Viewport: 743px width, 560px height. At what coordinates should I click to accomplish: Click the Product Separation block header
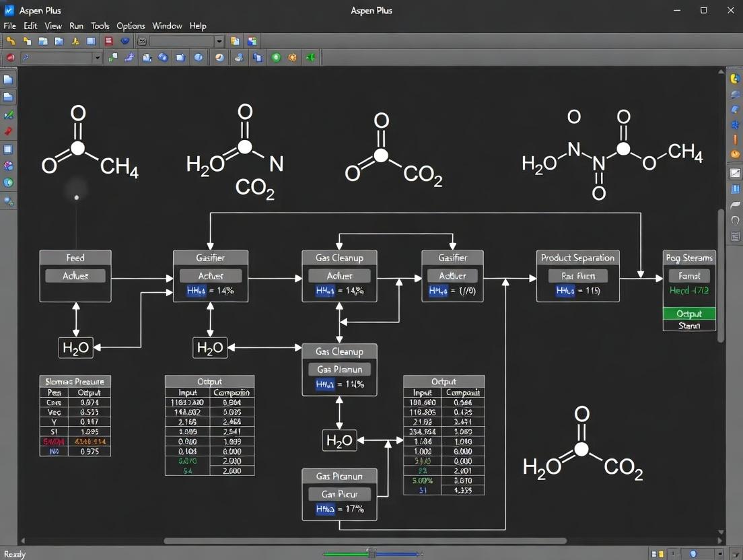tap(577, 258)
